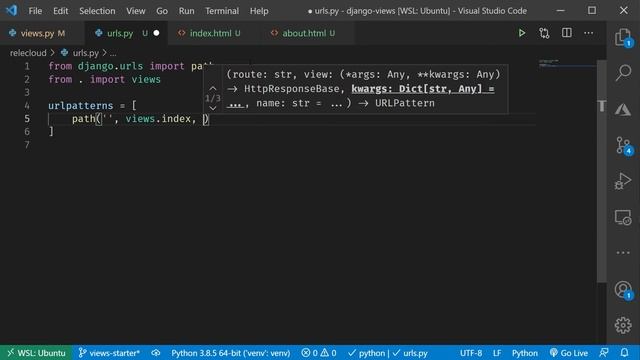Open editor More Actions menu
Screen dimensions: 640x360
589,33
